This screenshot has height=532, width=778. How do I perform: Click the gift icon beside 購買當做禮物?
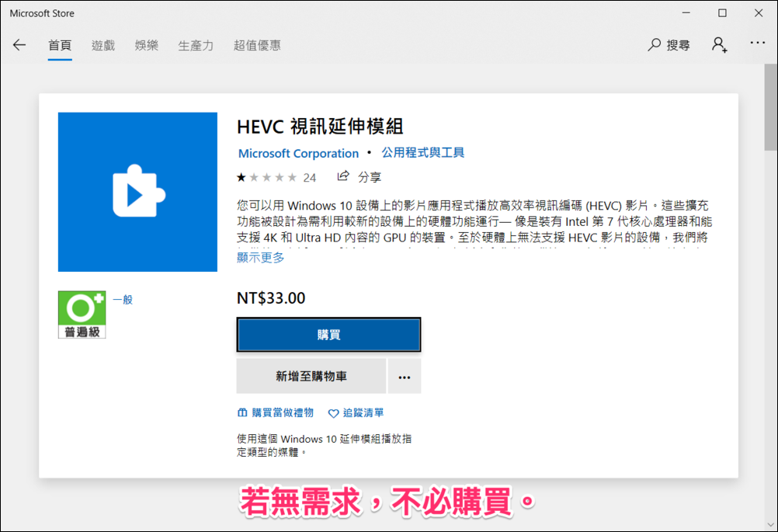pyautogui.click(x=242, y=412)
